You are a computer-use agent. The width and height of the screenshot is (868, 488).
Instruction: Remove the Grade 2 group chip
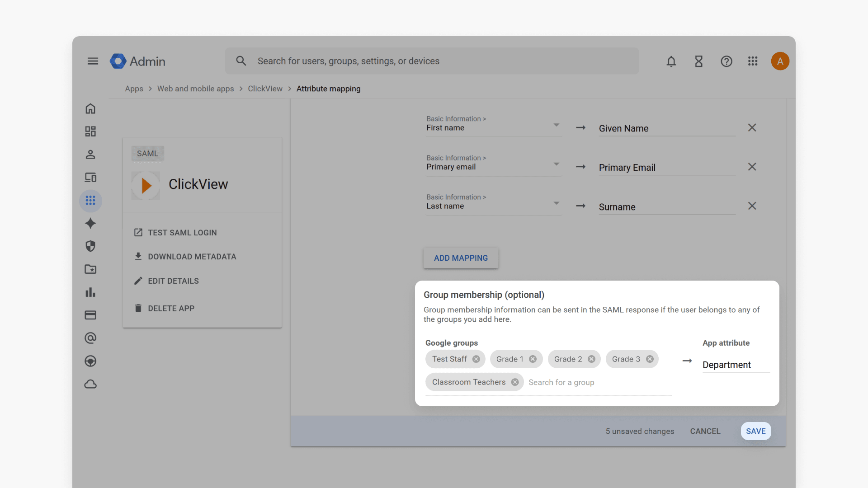pos(591,359)
